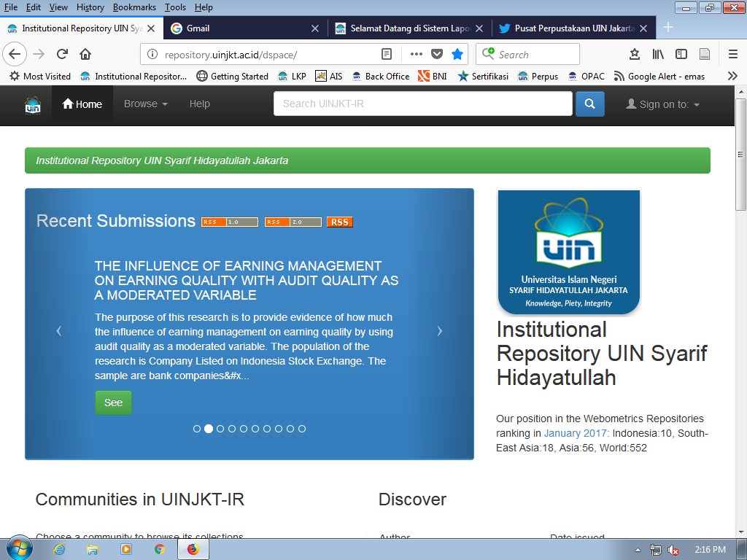
Task: Go to previous slide with left chevron
Action: pyautogui.click(x=59, y=331)
